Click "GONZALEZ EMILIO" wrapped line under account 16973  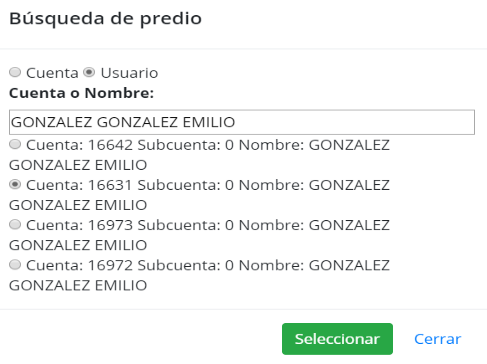78,245
